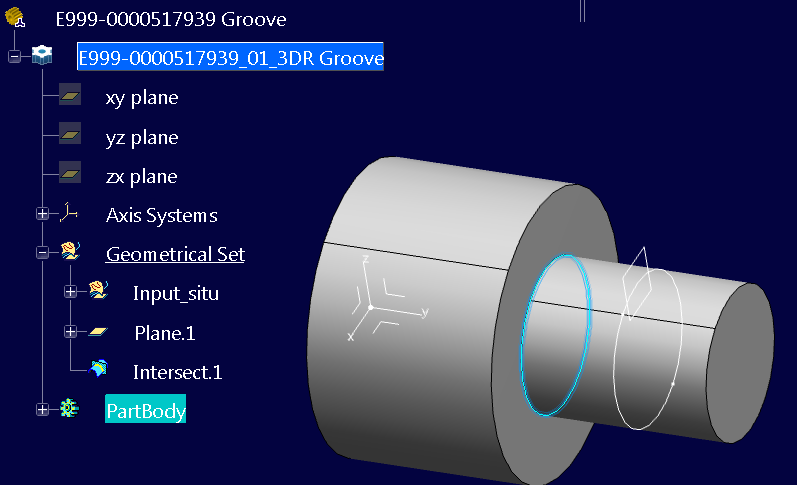Select the E999-0000517939 Groove root node text
The width and height of the screenshot is (797, 489).
(x=171, y=19)
